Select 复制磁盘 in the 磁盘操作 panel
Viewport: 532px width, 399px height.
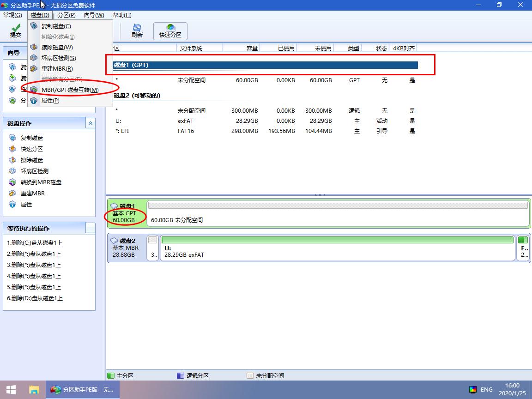[32, 138]
